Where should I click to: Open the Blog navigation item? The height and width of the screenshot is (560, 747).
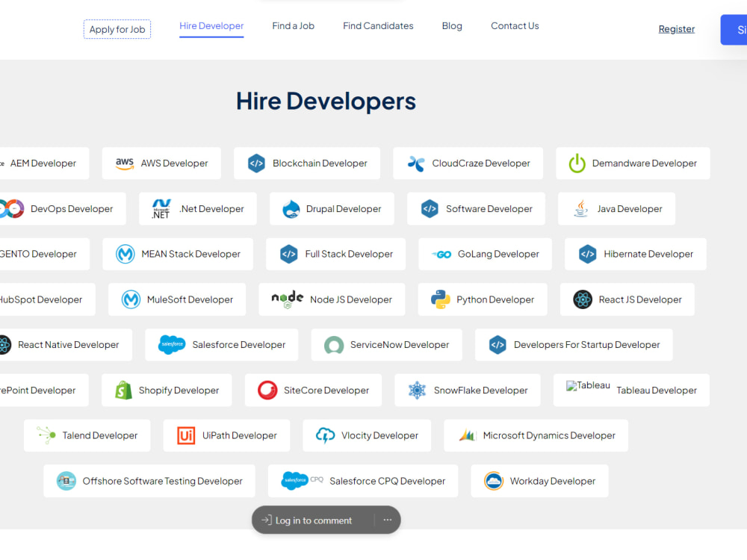[452, 25]
